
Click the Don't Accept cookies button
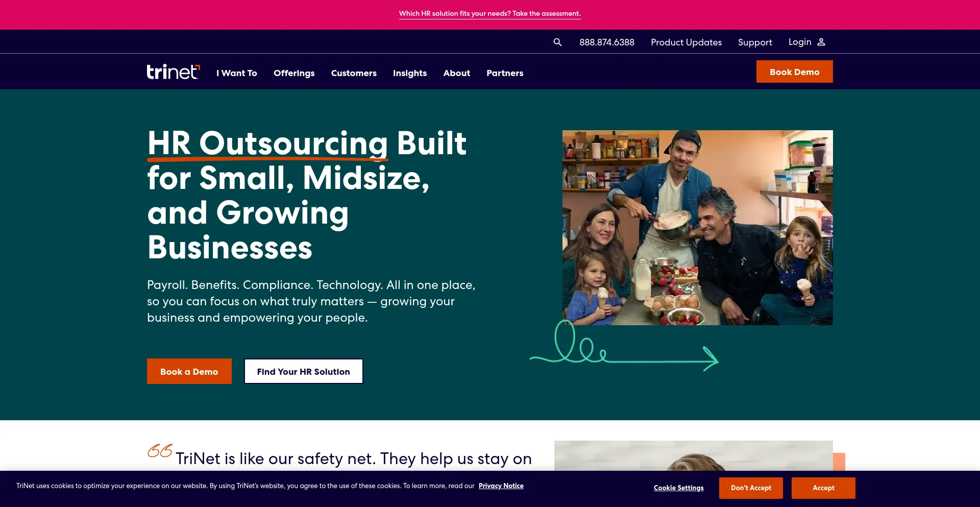point(751,488)
